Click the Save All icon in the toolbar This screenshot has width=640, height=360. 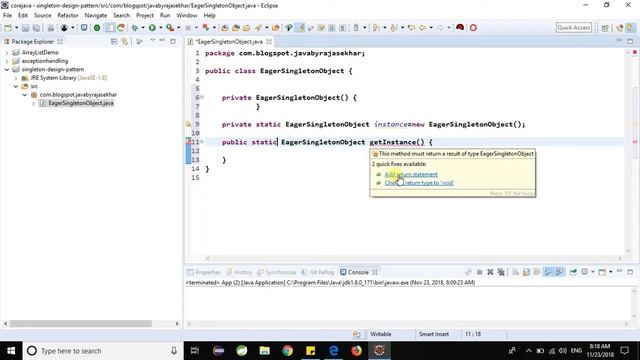(36, 28)
